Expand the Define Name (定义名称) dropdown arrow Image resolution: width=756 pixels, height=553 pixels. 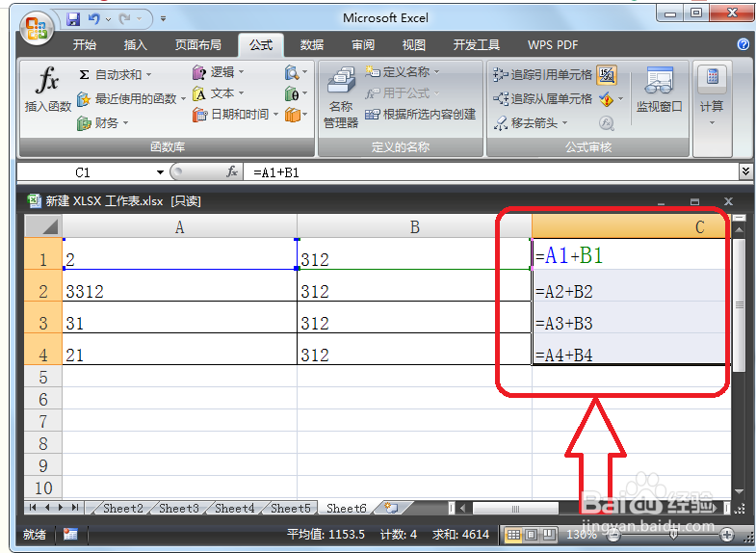pos(436,72)
